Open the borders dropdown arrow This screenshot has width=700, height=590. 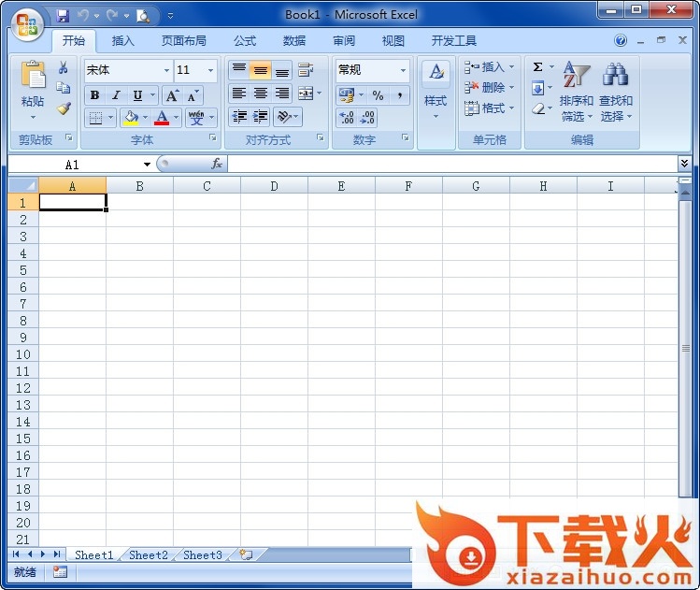click(x=110, y=118)
